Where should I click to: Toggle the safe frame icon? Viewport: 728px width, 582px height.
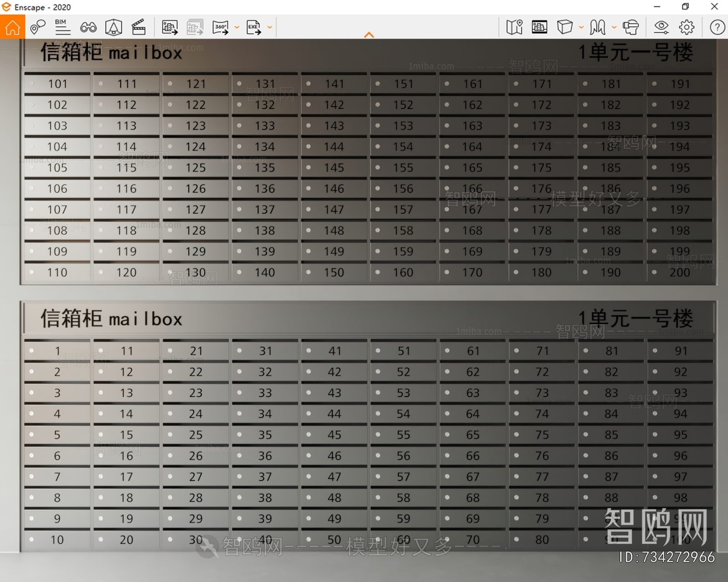113,27
